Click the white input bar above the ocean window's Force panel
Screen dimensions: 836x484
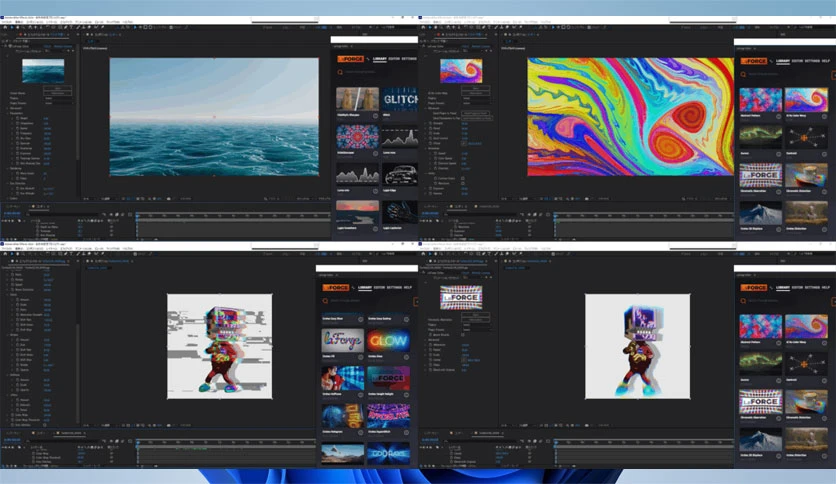coord(374,39)
